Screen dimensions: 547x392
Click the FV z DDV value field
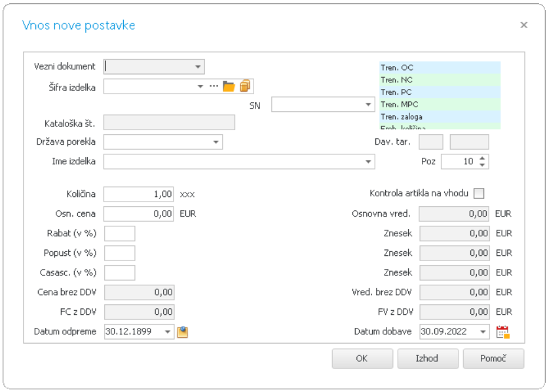[454, 312]
